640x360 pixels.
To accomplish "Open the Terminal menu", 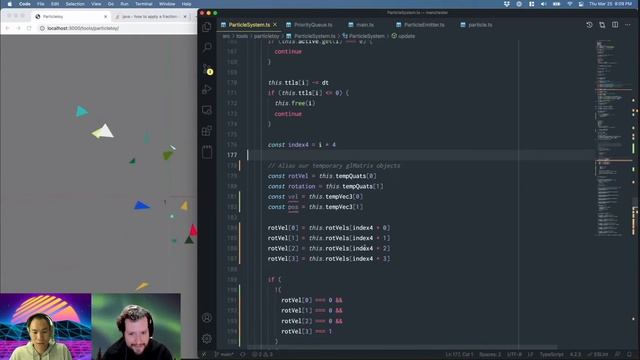I will [144, 4].
